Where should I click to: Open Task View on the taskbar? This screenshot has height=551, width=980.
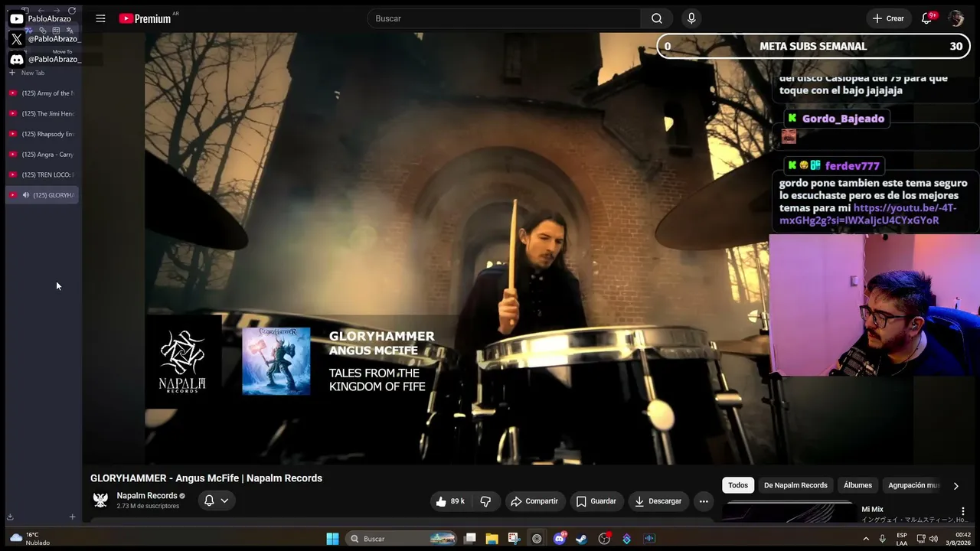(470, 539)
